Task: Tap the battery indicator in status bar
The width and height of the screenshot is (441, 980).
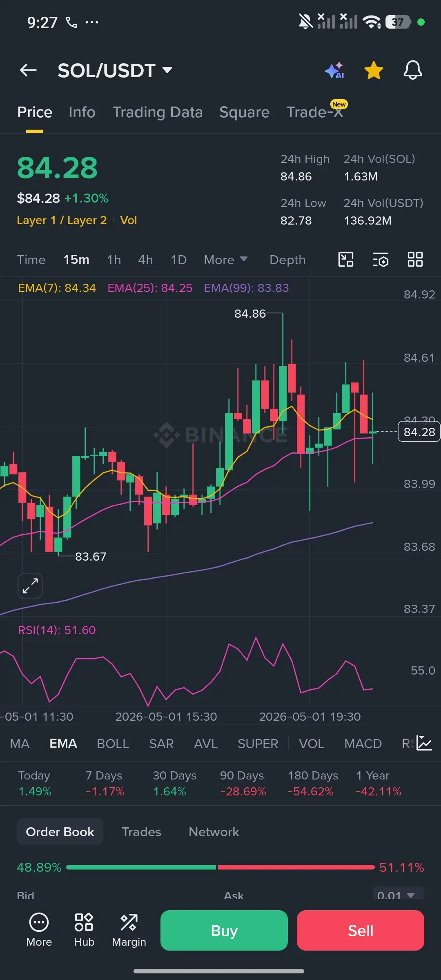Action: [x=399, y=22]
